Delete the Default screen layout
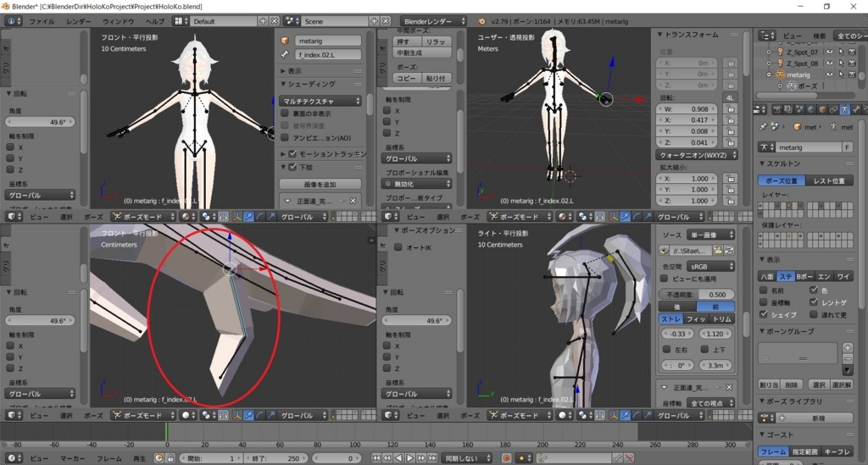Image resolution: width=868 pixels, height=465 pixels. [x=274, y=21]
